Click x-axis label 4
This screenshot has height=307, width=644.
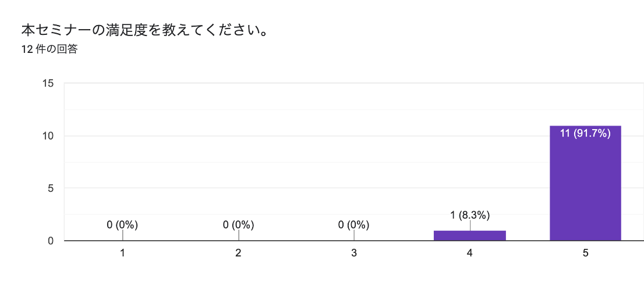point(469,253)
